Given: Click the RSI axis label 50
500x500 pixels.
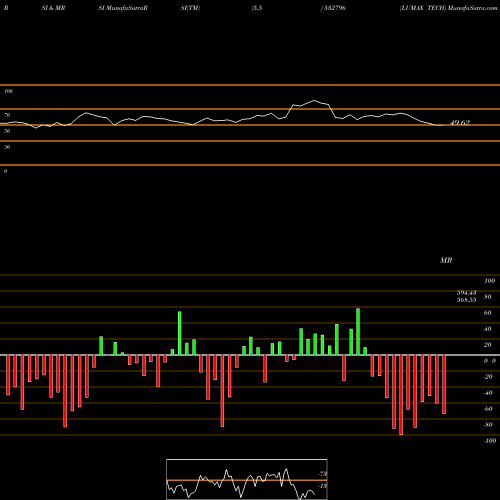Looking at the screenshot, I should [7, 131].
